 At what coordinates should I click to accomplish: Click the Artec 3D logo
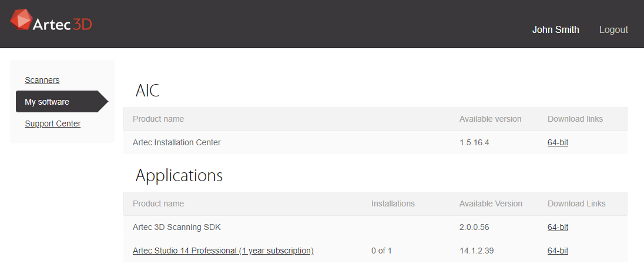click(51, 20)
